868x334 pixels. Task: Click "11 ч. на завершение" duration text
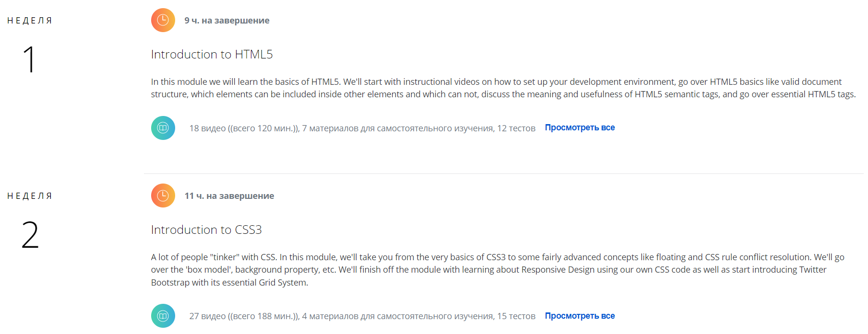tap(229, 196)
